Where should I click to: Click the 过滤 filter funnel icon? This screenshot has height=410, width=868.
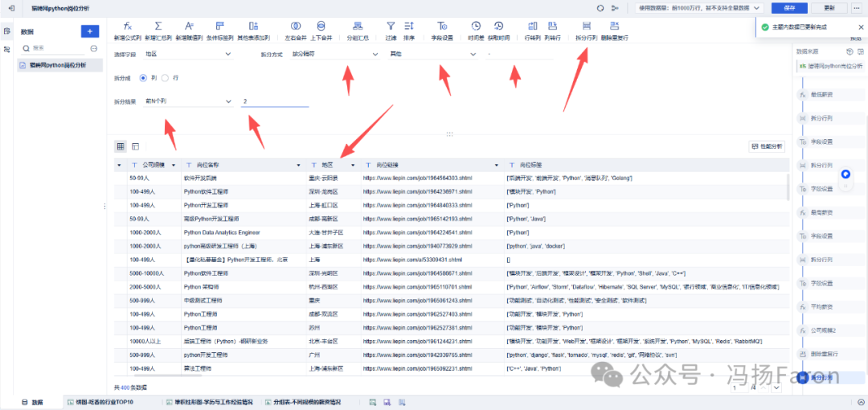coord(391,26)
